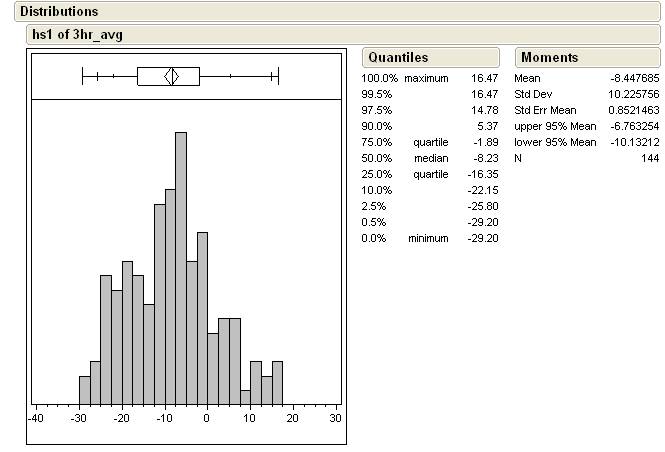Image resolution: width=665 pixels, height=452 pixels.
Task: Click the left whisker end of the box plot
Action: click(83, 76)
